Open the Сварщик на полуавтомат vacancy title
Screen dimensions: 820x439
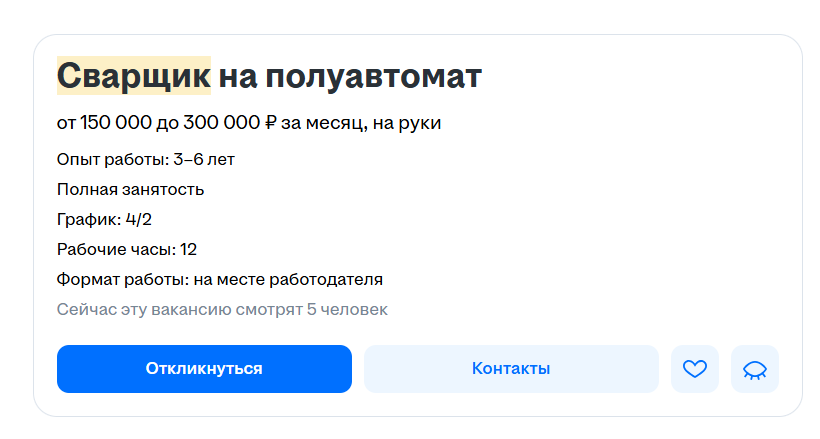pyautogui.click(x=269, y=76)
